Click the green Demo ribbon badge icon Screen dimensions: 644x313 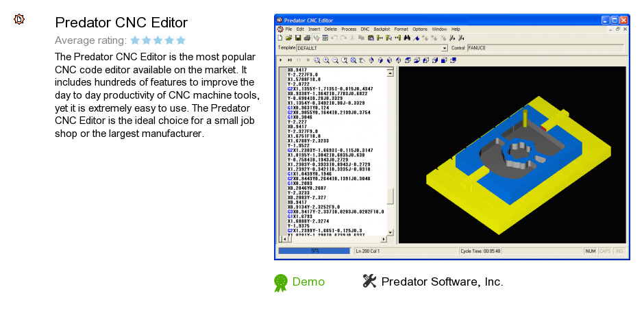pyautogui.click(x=280, y=283)
